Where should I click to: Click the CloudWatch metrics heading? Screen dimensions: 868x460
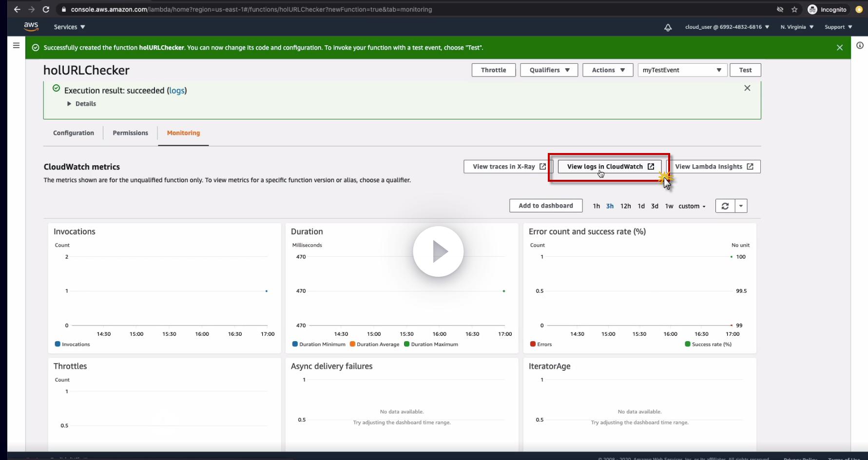pos(82,167)
